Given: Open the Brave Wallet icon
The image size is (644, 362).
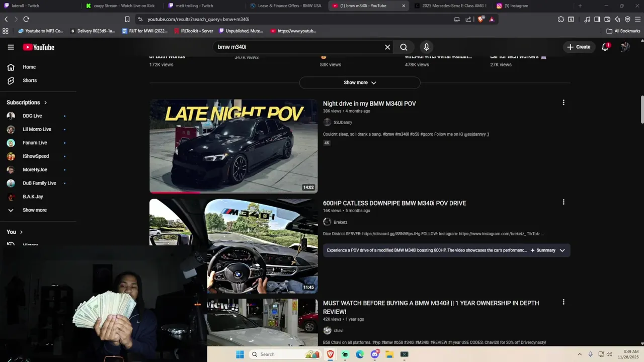Looking at the screenshot, I should pos(607,19).
